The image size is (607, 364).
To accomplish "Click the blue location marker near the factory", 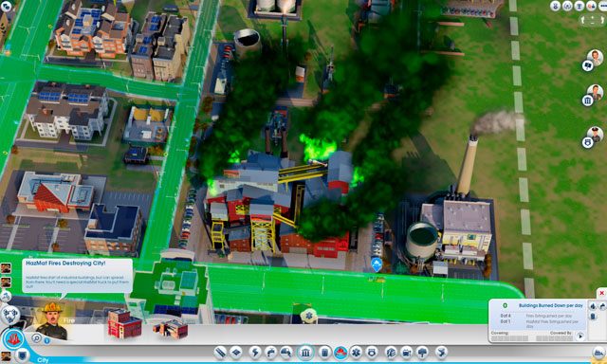I will click(377, 265).
